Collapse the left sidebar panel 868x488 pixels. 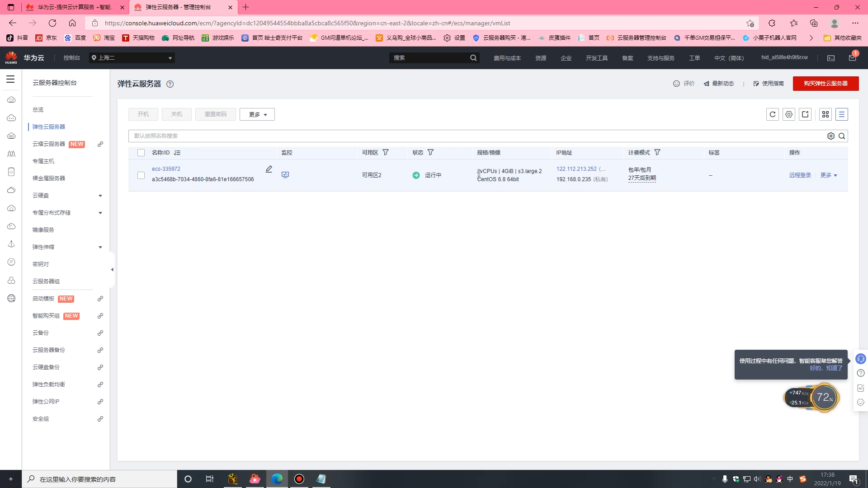112,270
